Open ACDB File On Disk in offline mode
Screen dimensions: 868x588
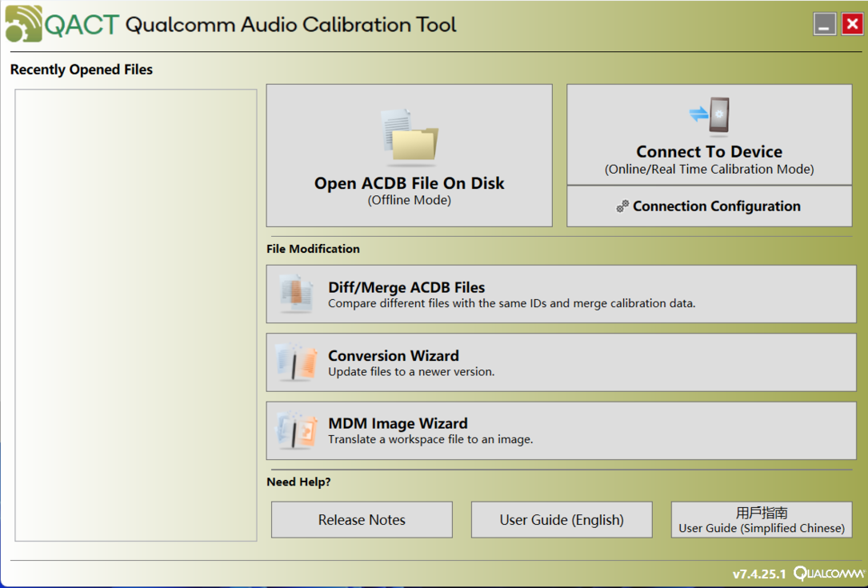pos(409,155)
